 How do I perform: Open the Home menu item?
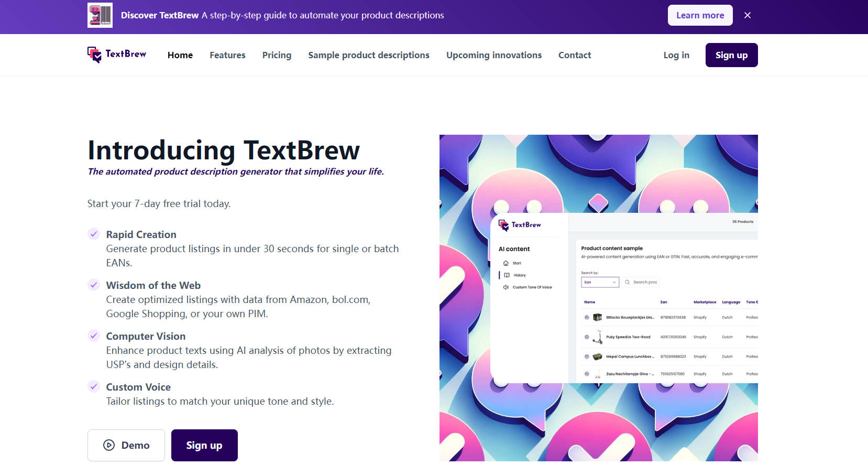pos(180,55)
